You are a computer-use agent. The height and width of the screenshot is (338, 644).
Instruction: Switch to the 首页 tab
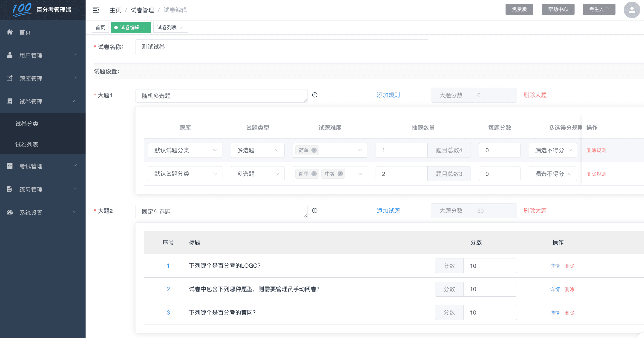[x=100, y=27]
